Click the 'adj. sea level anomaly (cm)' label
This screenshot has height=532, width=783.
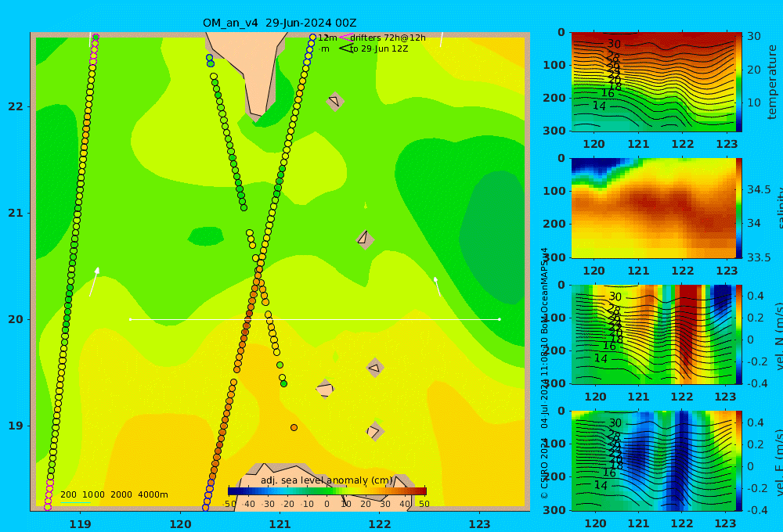click(327, 480)
